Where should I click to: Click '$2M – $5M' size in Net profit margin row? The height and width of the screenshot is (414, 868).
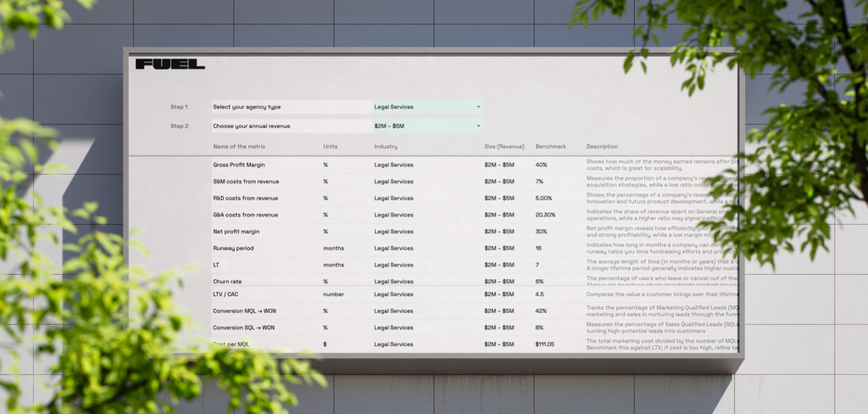pos(499,232)
